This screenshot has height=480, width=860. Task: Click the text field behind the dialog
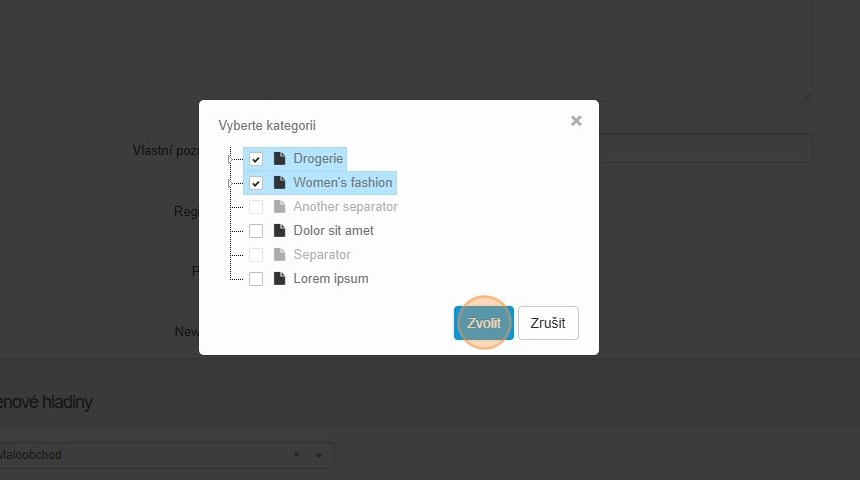pyautogui.click(x=706, y=149)
